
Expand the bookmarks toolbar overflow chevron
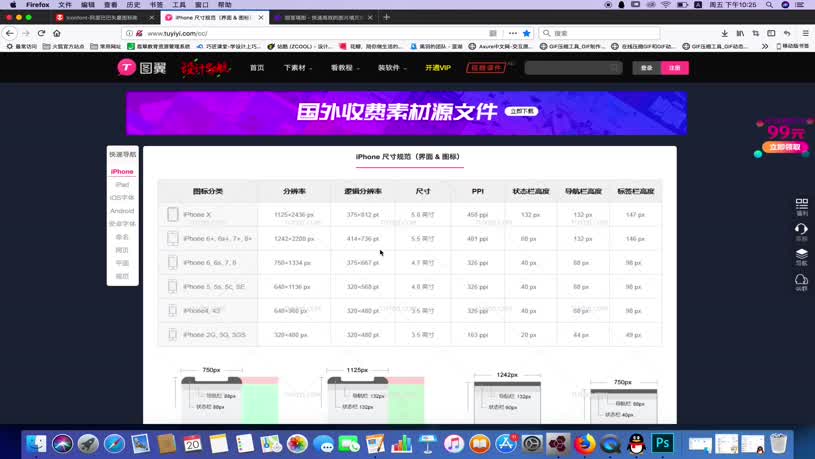(x=765, y=46)
